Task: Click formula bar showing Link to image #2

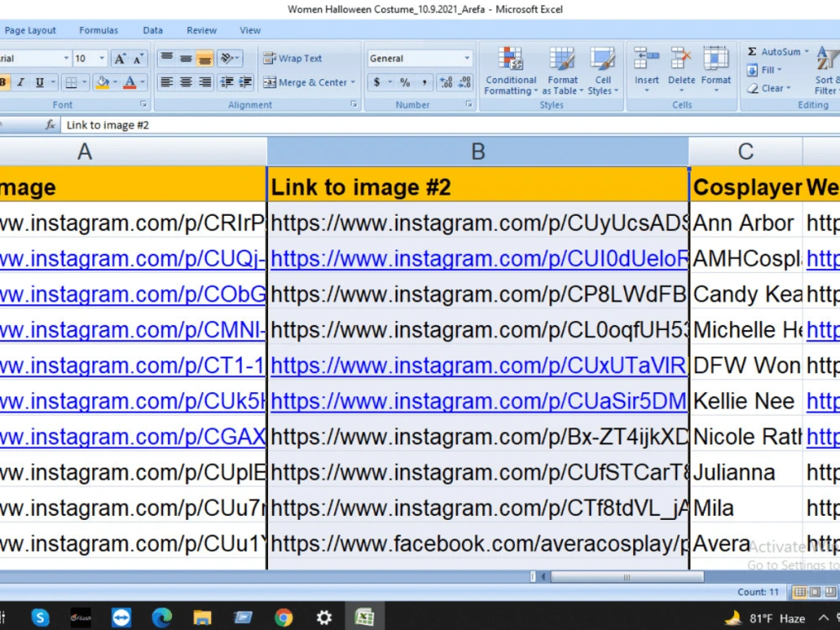Action: coord(450,125)
